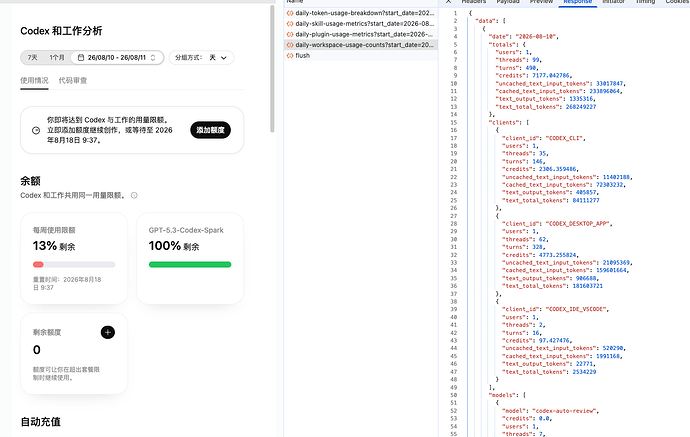
Task: Click the weekly limit 13% progress bar
Action: pyautogui.click(x=74, y=264)
